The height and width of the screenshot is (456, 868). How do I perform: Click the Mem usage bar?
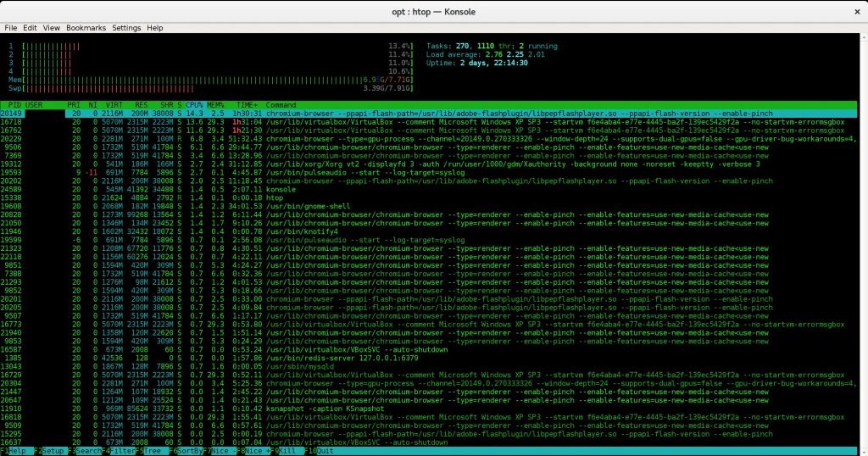pyautogui.click(x=210, y=81)
